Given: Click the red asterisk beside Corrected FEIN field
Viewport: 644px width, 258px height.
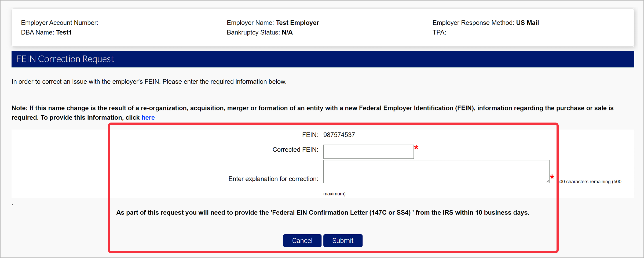Looking at the screenshot, I should [416, 148].
